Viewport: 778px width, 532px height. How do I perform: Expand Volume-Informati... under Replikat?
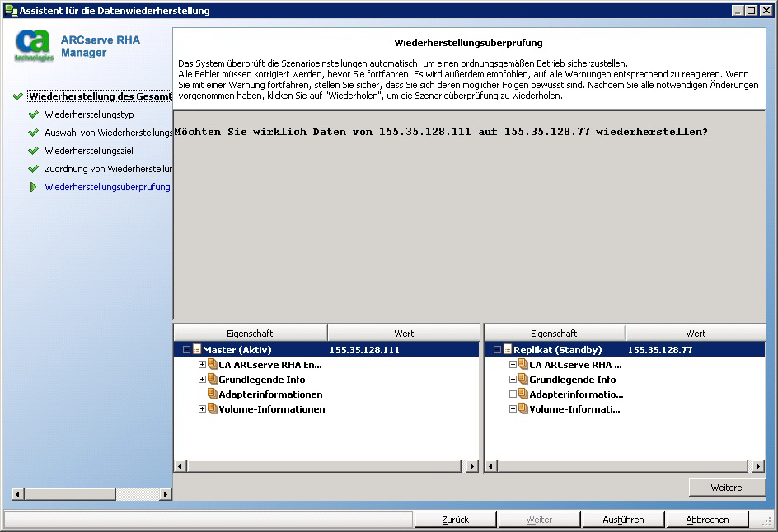tap(513, 409)
